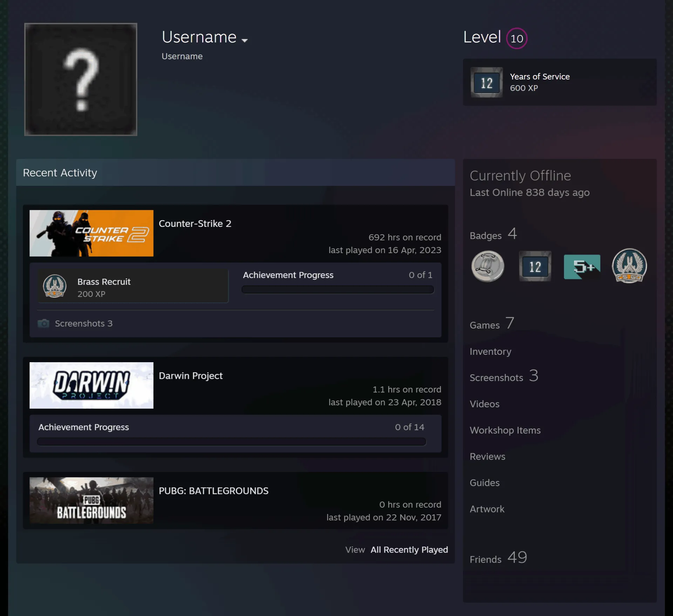Click the 12 years badge in Badges row
673x616 pixels.
pos(535,266)
